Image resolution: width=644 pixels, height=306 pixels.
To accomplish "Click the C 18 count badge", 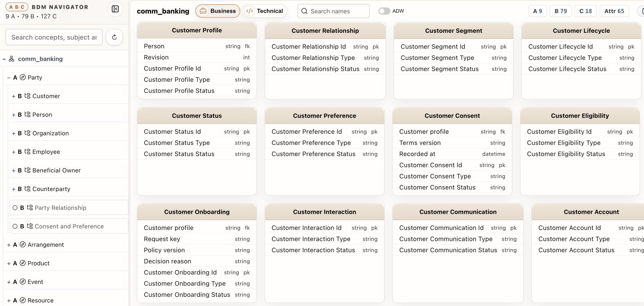I will point(586,11).
